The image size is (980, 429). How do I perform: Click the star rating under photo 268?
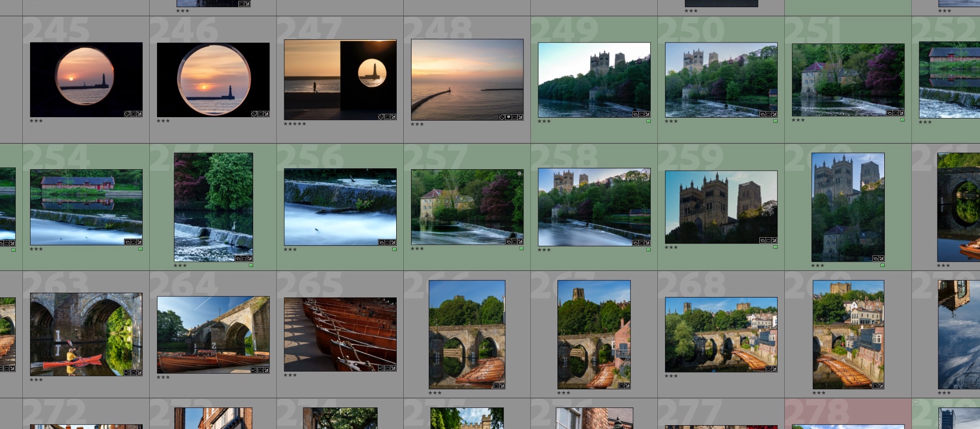pos(671,376)
